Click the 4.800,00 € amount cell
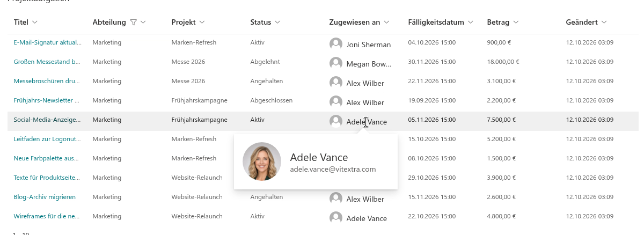 [501, 216]
